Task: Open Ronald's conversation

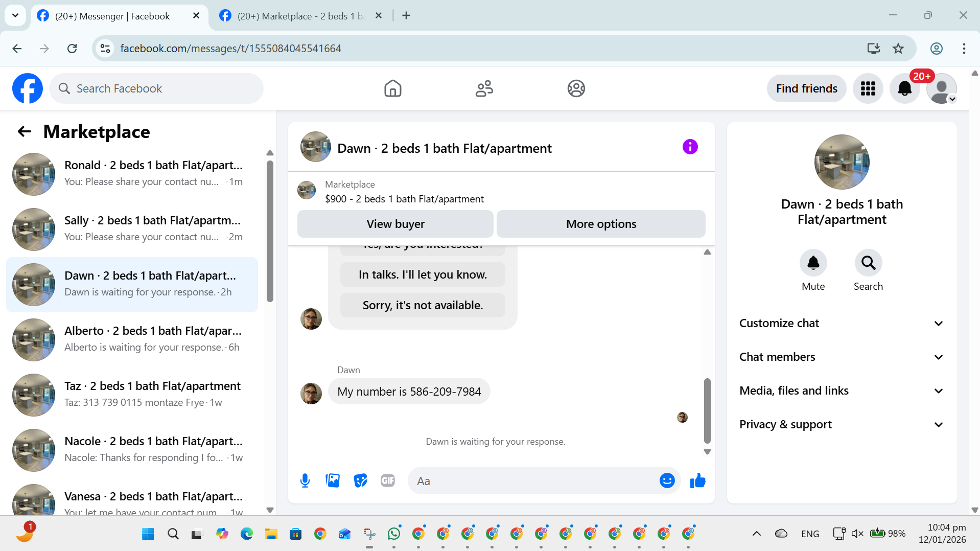Action: (132, 174)
